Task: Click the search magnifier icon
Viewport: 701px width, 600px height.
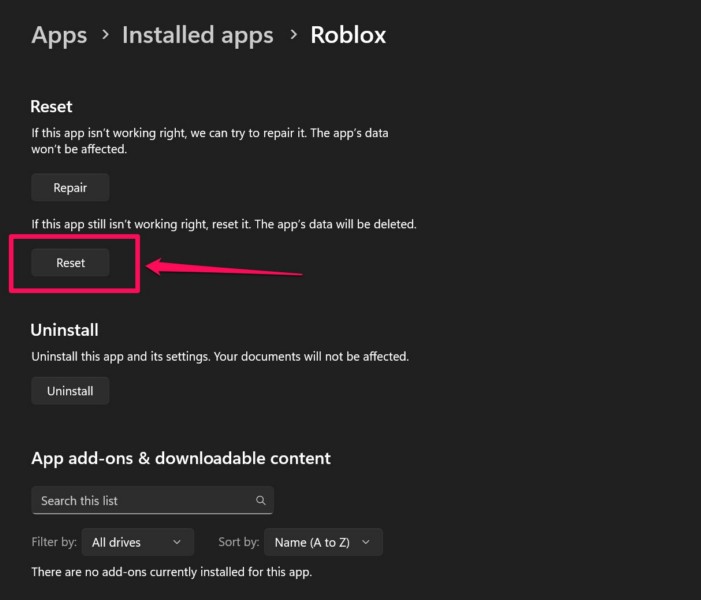Action: coord(260,501)
